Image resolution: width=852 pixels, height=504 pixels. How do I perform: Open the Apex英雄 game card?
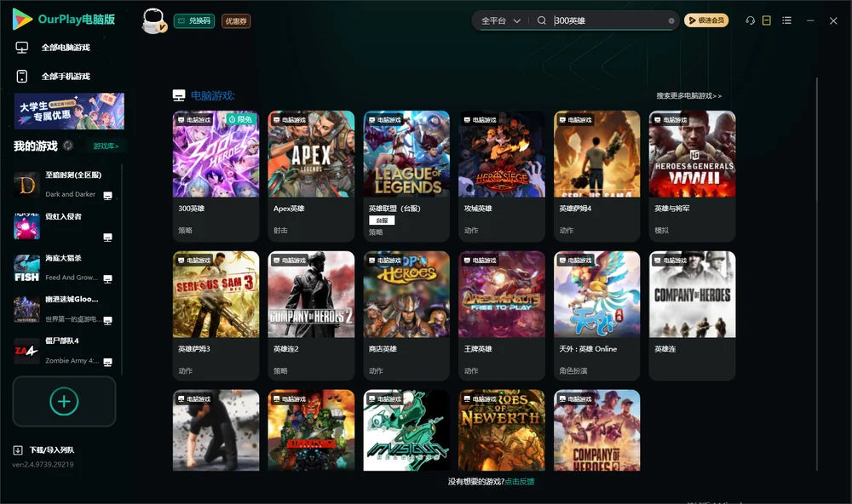[311, 176]
